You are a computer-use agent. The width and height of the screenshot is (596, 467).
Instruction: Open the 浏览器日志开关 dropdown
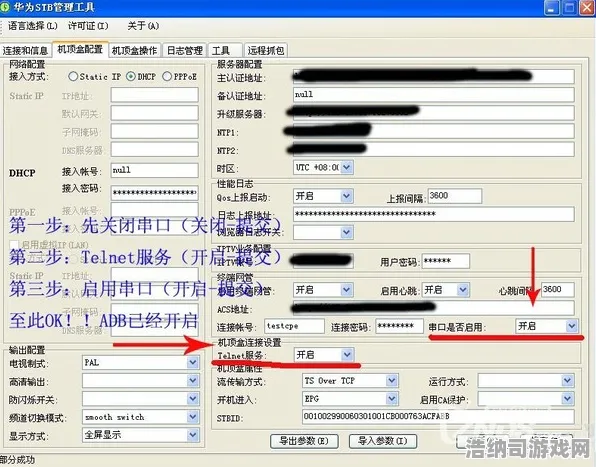(347, 232)
